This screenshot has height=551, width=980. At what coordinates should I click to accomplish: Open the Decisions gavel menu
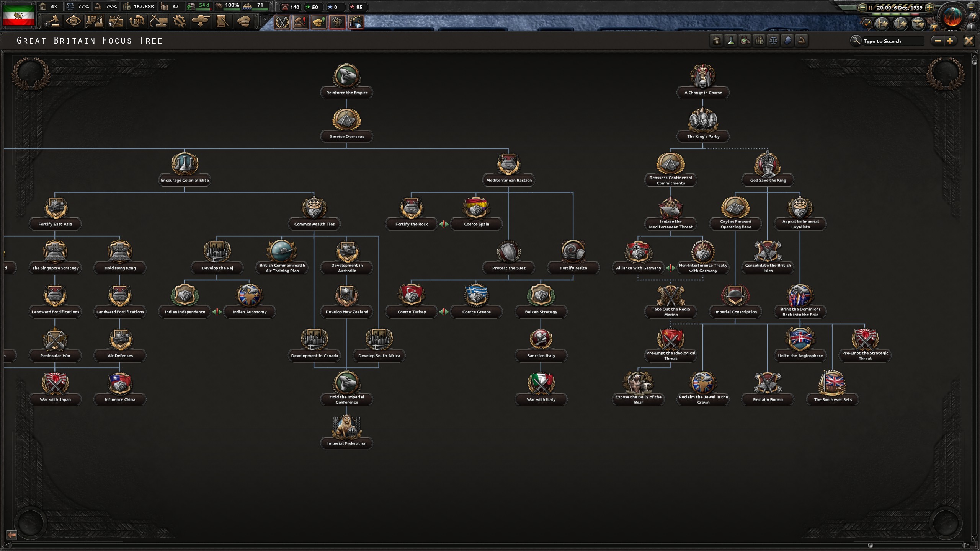(52, 21)
